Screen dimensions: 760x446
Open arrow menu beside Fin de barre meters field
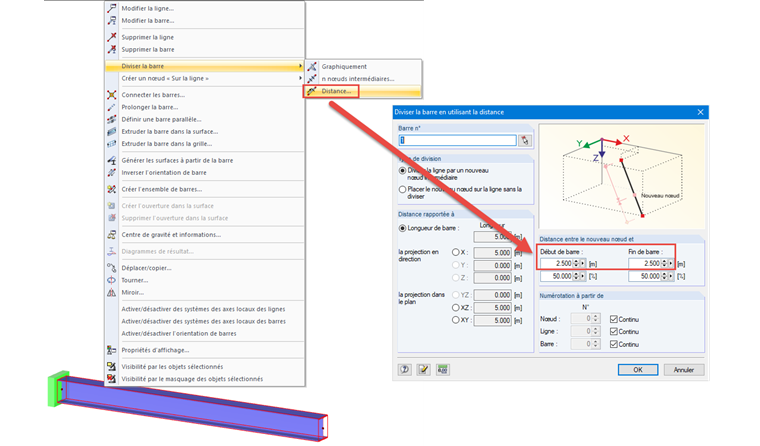(671, 264)
